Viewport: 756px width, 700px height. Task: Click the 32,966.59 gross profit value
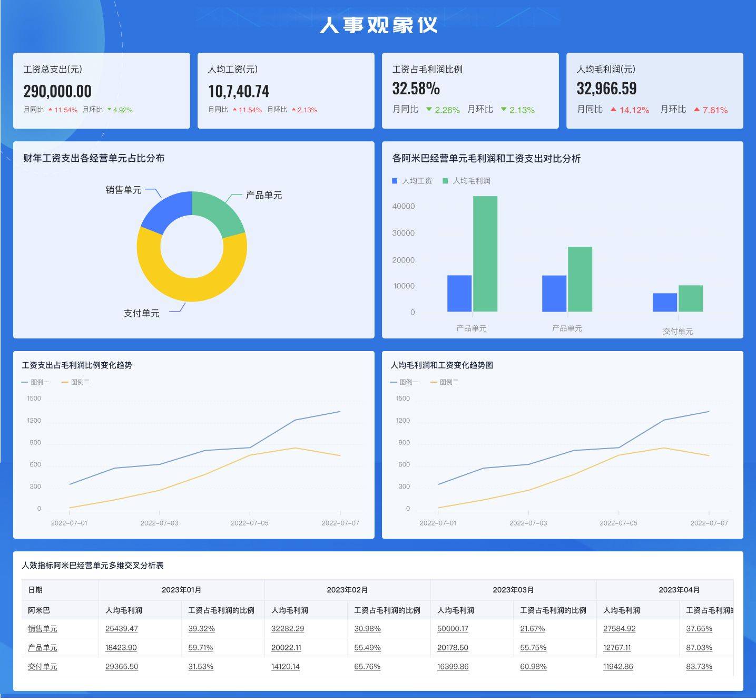point(606,89)
